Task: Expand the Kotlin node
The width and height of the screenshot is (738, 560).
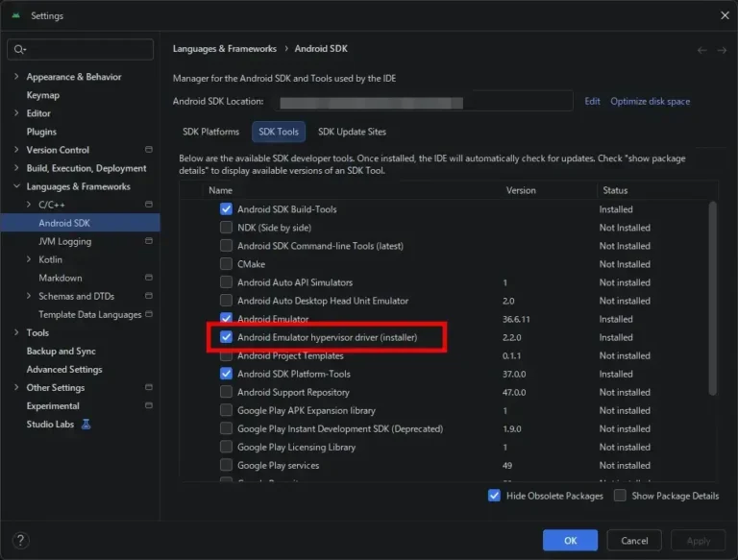Action: click(x=29, y=259)
